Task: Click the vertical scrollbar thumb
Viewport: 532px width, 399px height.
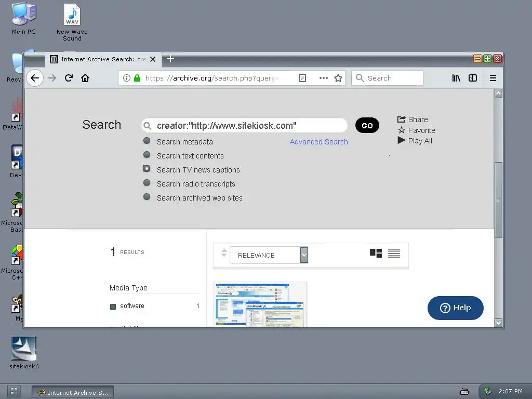Action: (x=498, y=200)
